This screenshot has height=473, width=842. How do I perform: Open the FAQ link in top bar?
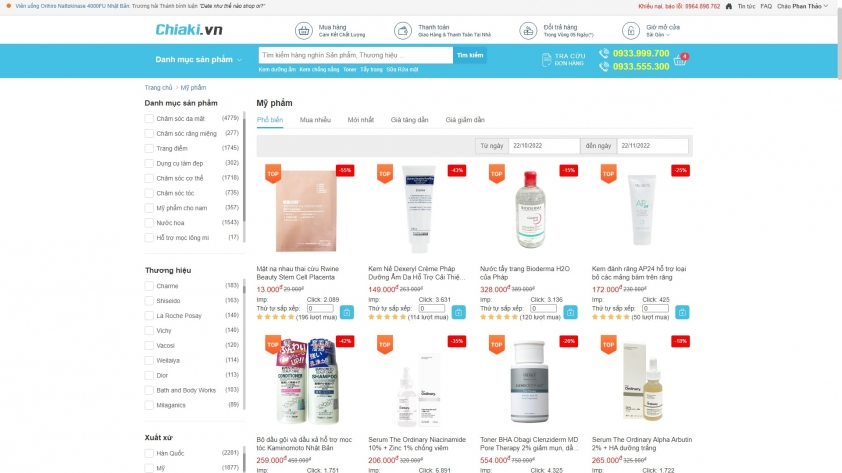point(766,6)
